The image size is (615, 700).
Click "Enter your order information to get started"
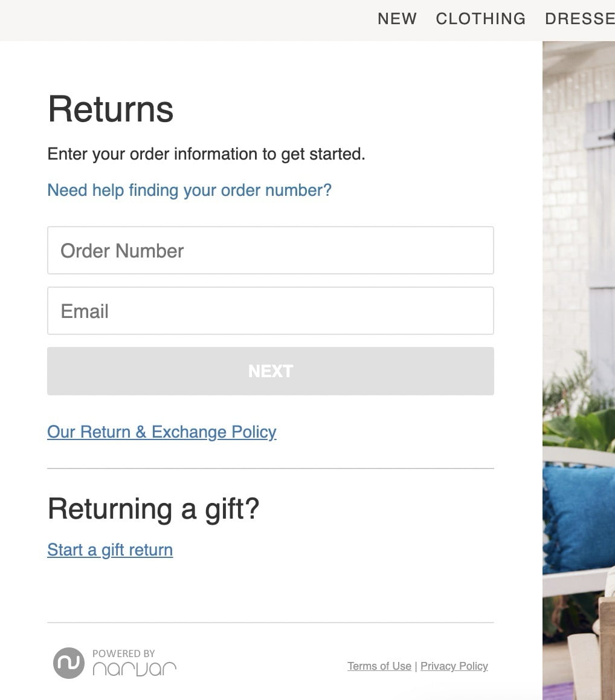point(206,154)
